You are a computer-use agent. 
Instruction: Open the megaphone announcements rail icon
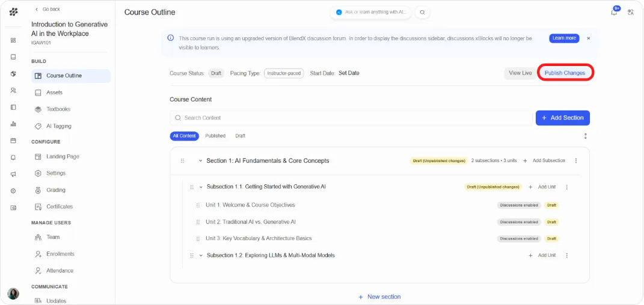point(13,174)
